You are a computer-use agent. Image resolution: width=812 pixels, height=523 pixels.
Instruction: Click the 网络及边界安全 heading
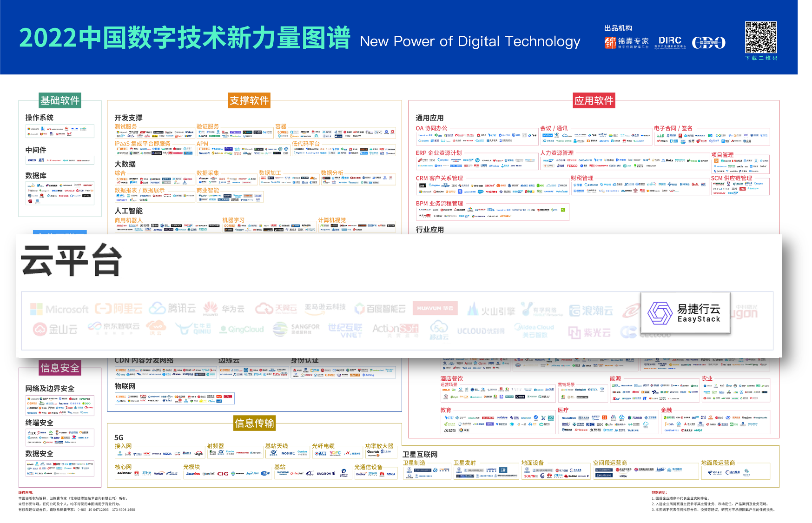50,388
